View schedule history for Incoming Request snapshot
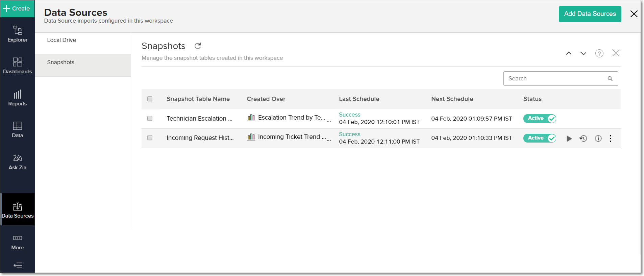The width and height of the screenshot is (644, 276). [x=583, y=139]
